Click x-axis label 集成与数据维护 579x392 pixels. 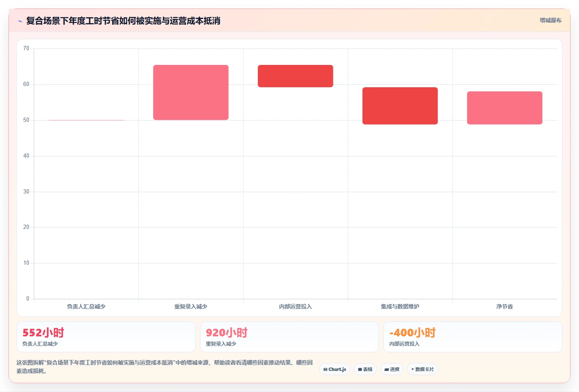point(400,306)
